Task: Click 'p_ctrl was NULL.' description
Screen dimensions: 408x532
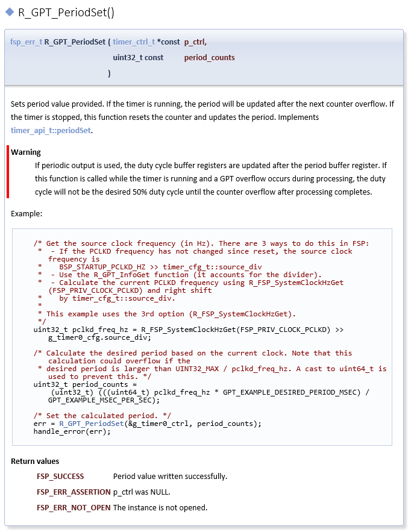Action: [142, 492]
